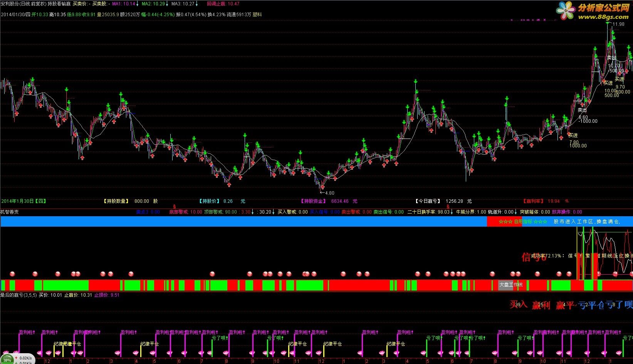Viewport: 633px width, 364px height.
Task: Click the 放弃操作: 0.00 readout
Action: pos(567,212)
